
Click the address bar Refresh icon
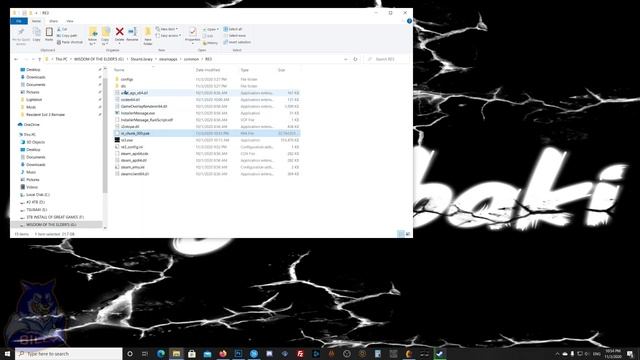click(x=355, y=59)
